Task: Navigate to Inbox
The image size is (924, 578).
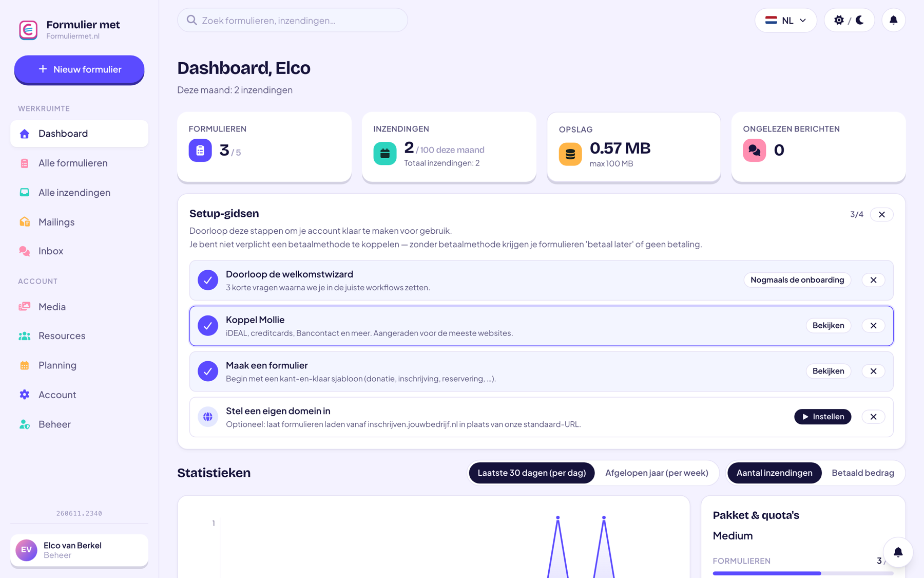Action: (79, 251)
